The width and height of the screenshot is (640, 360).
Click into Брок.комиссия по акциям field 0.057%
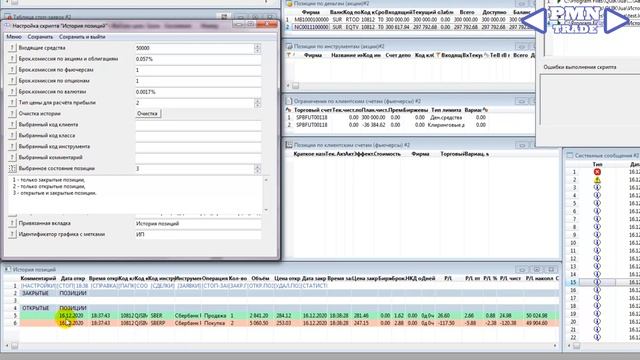pos(198,59)
